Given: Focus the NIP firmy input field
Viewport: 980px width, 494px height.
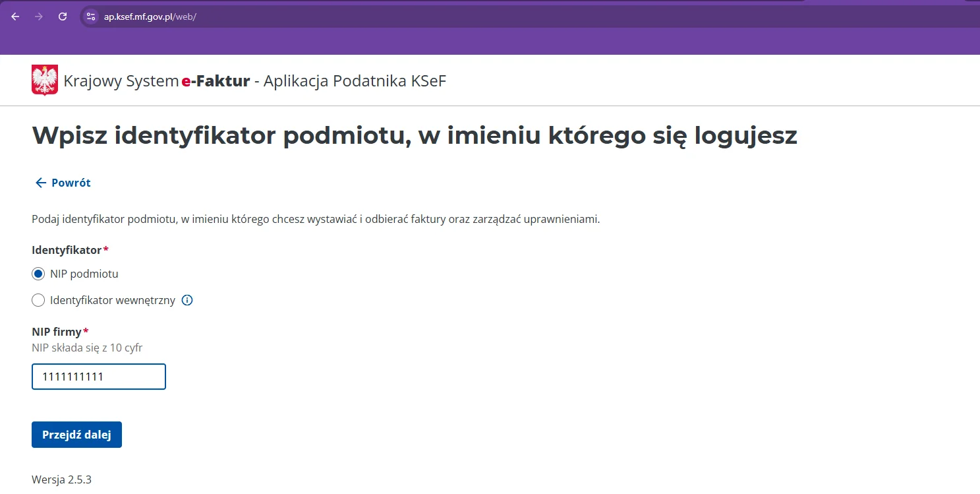Looking at the screenshot, I should [99, 377].
